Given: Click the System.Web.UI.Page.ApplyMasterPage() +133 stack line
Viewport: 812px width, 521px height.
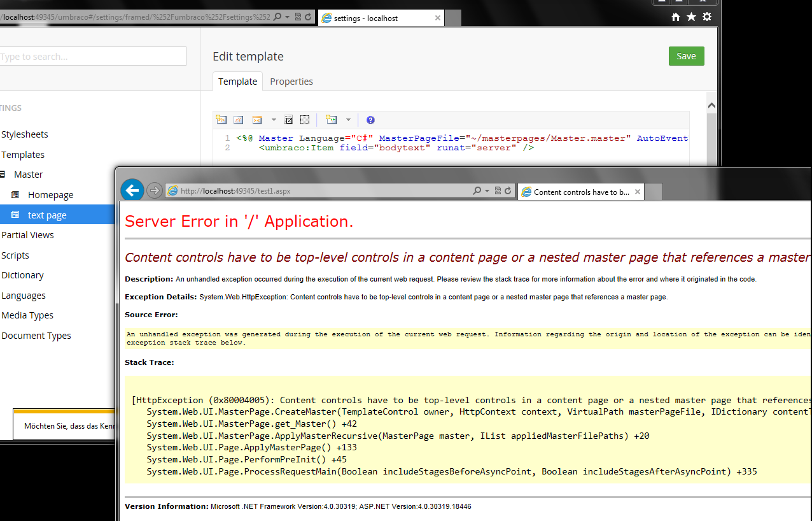Looking at the screenshot, I should point(253,448).
